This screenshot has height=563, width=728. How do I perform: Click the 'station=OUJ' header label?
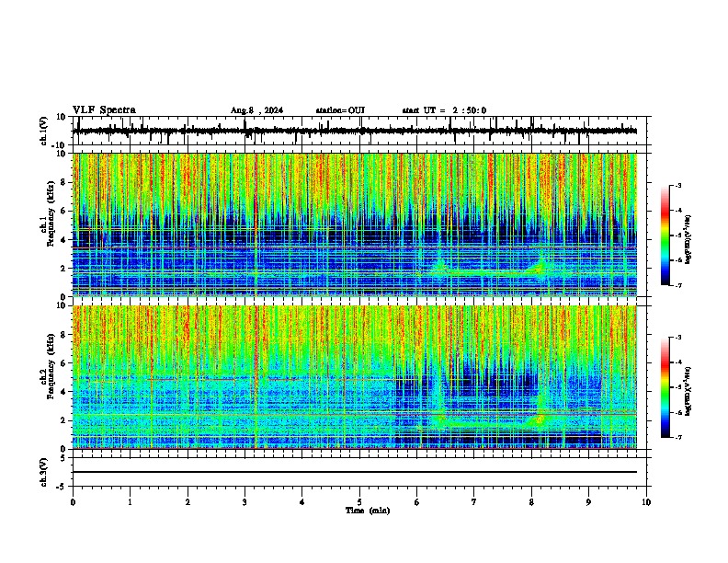point(340,110)
